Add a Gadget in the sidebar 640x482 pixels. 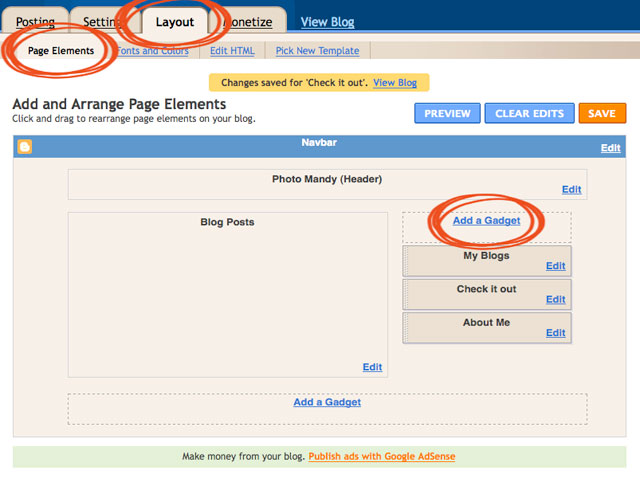487,220
